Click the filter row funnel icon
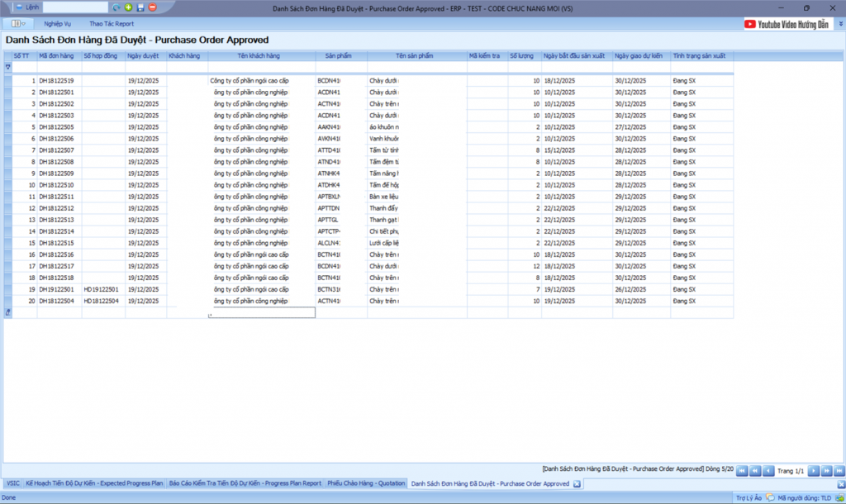846x504 pixels. coord(8,66)
